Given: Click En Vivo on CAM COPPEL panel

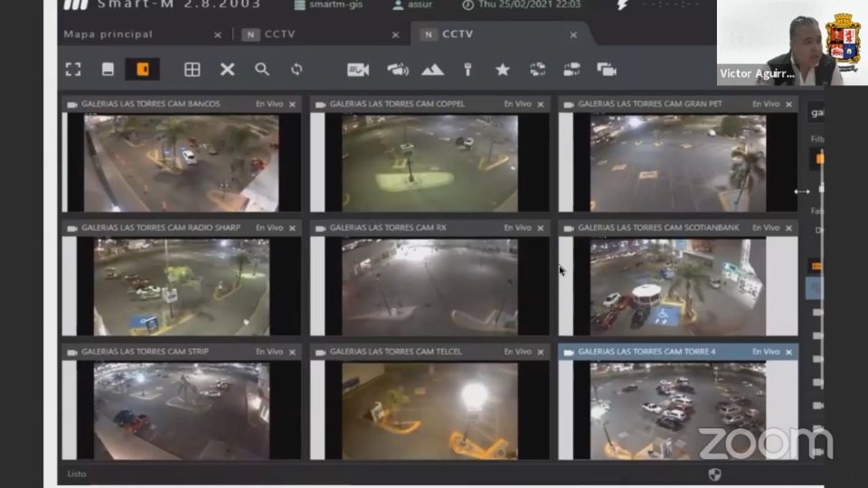Looking at the screenshot, I should click(517, 104).
